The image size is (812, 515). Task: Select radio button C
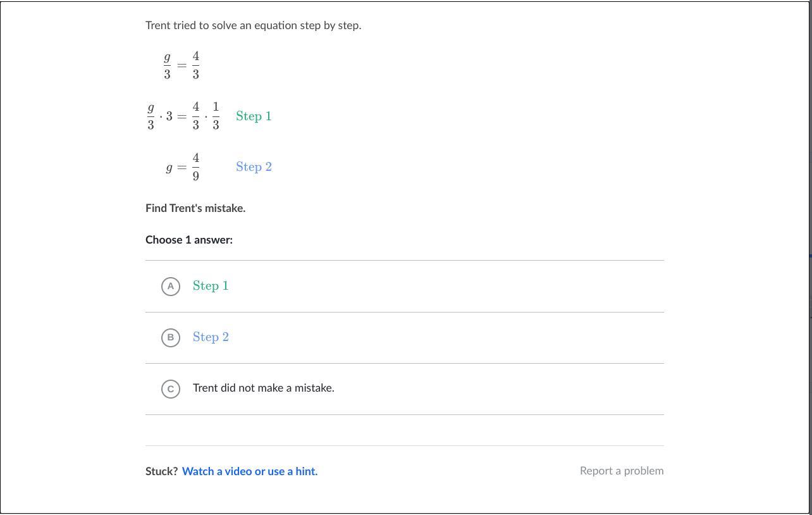pyautogui.click(x=171, y=388)
